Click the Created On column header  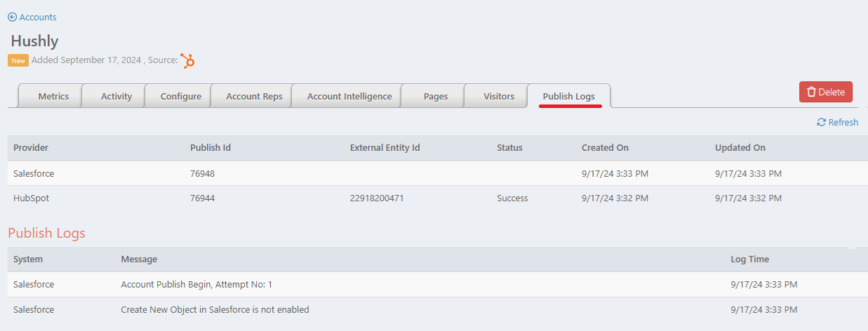pos(605,148)
